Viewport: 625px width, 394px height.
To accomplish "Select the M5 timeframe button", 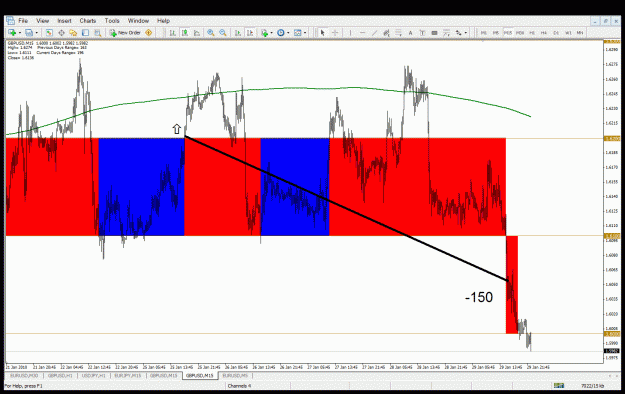I will [x=496, y=33].
